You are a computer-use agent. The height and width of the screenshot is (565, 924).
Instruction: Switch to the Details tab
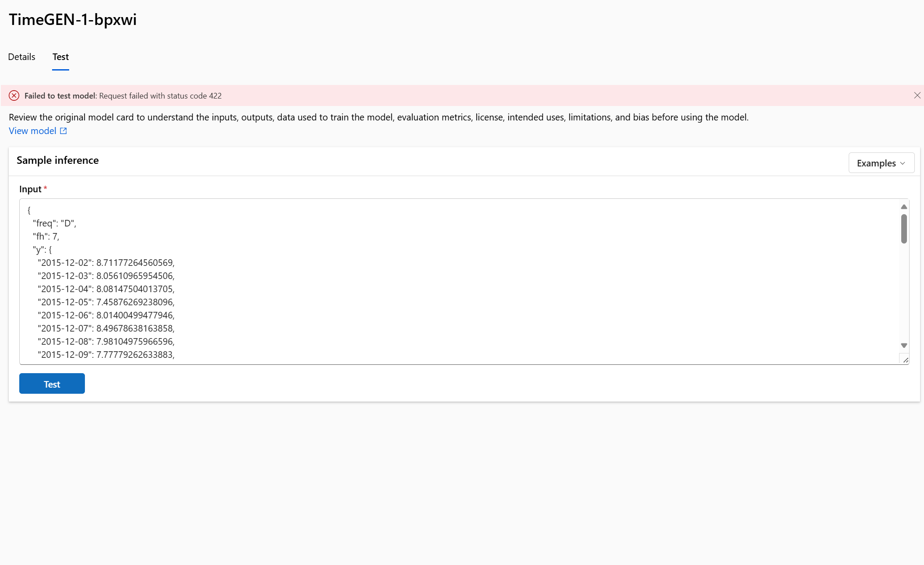[21, 57]
